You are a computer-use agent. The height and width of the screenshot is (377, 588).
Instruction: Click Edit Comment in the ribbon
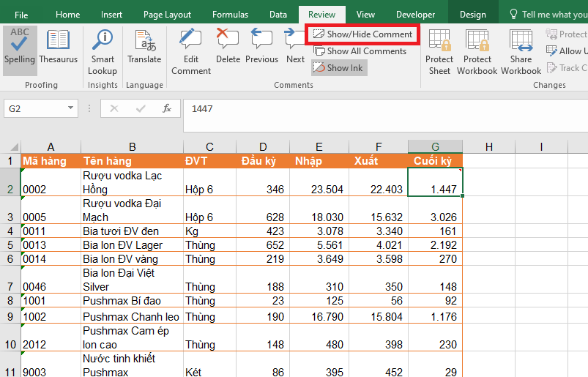191,51
